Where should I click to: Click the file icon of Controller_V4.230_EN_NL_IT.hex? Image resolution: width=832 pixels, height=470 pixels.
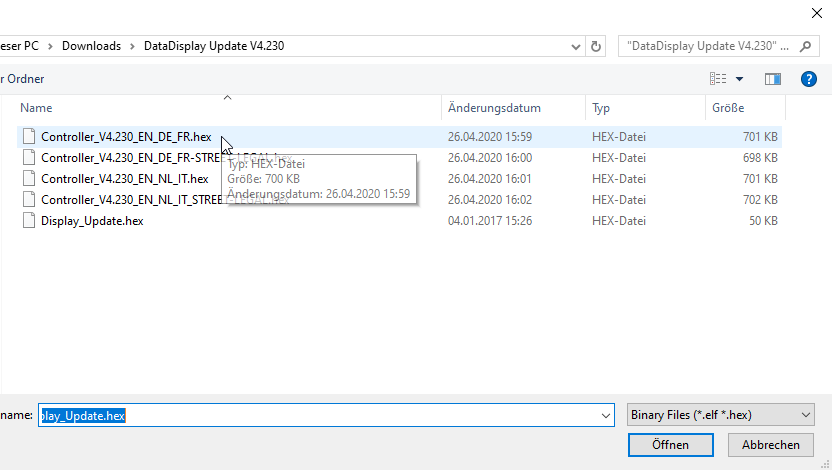[29, 179]
